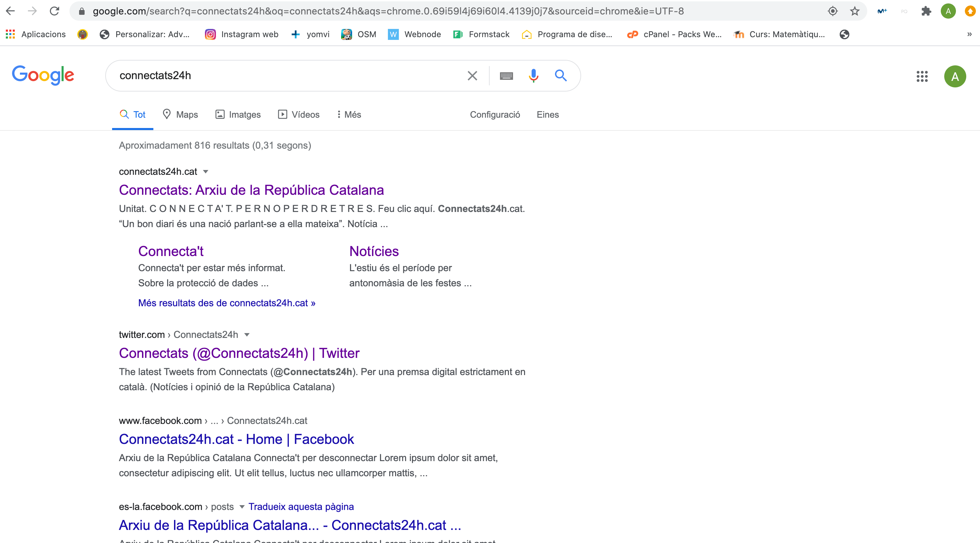Viewport: 980px width, 543px height.
Task: Open the Configuració menu
Action: coord(494,115)
